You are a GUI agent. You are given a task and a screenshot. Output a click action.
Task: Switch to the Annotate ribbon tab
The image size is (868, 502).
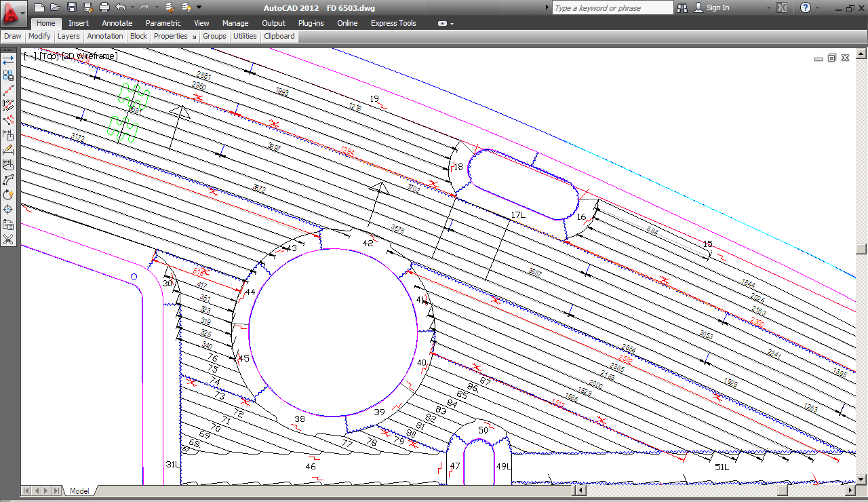117,22
